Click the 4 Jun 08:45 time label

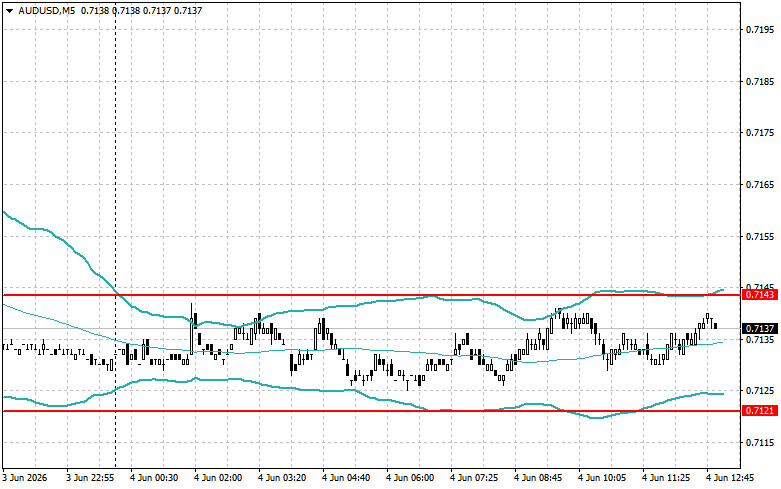(538, 478)
